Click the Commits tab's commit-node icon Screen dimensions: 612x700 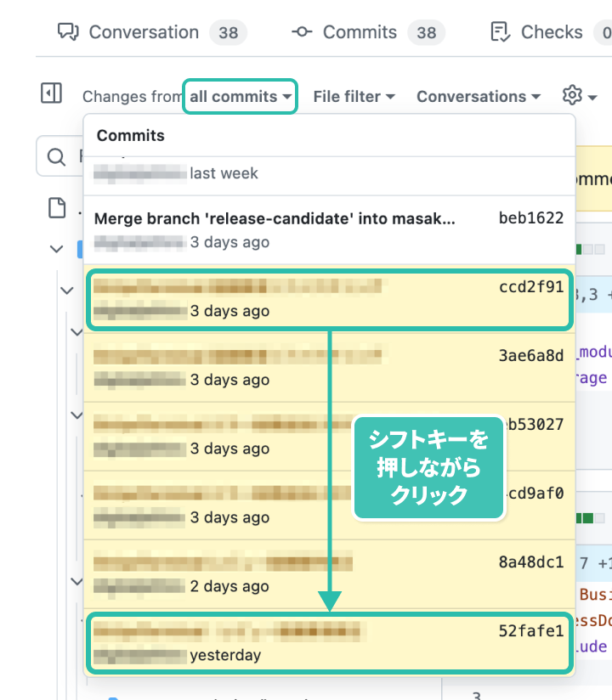pyautogui.click(x=301, y=32)
